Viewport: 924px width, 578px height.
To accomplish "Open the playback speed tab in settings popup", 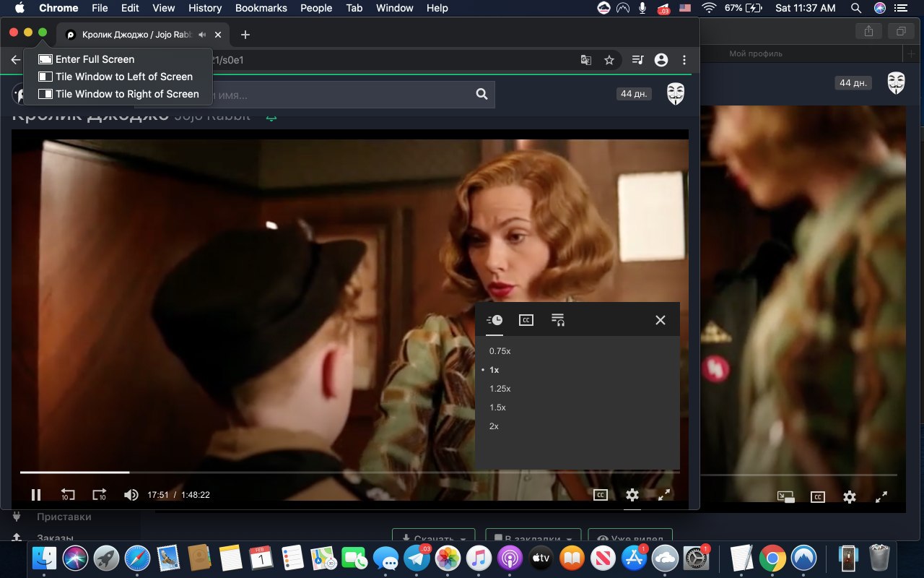I will pos(494,320).
